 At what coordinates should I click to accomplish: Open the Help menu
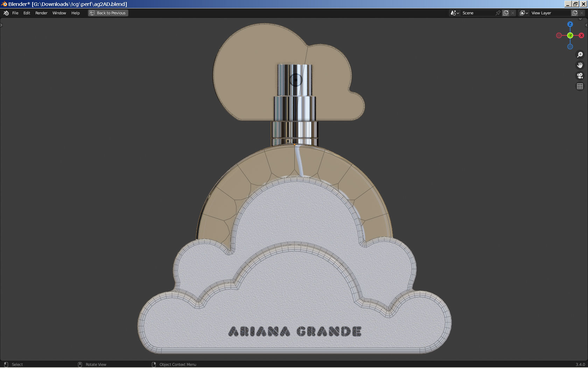pos(75,13)
